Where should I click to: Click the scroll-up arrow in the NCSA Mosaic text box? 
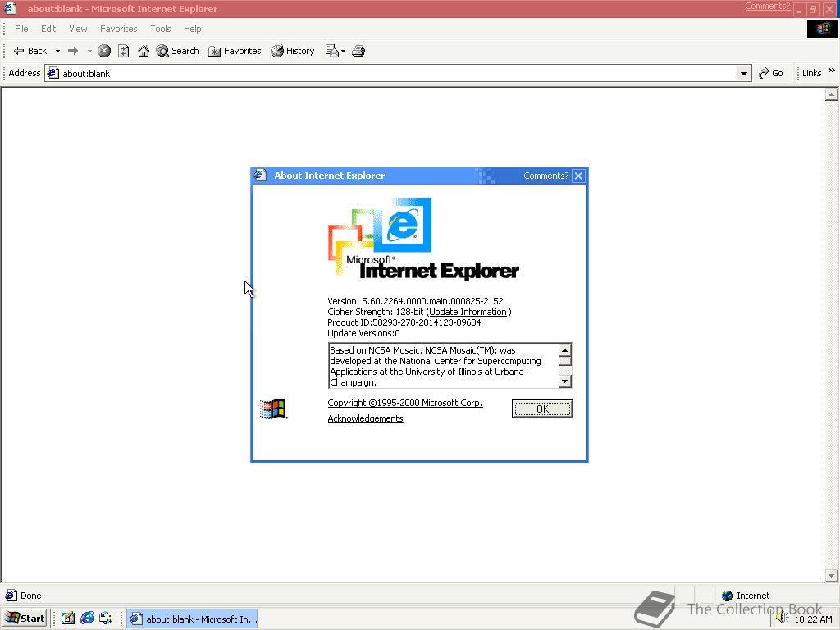pyautogui.click(x=564, y=349)
